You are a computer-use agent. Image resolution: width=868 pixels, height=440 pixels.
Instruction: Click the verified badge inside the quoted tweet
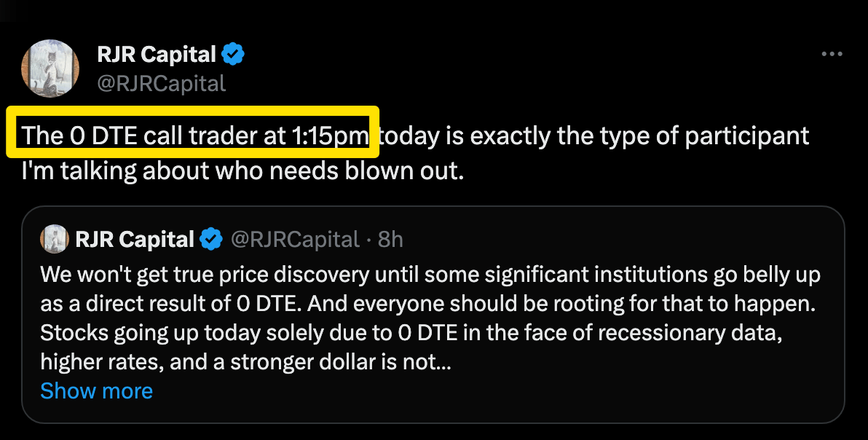[x=211, y=239]
